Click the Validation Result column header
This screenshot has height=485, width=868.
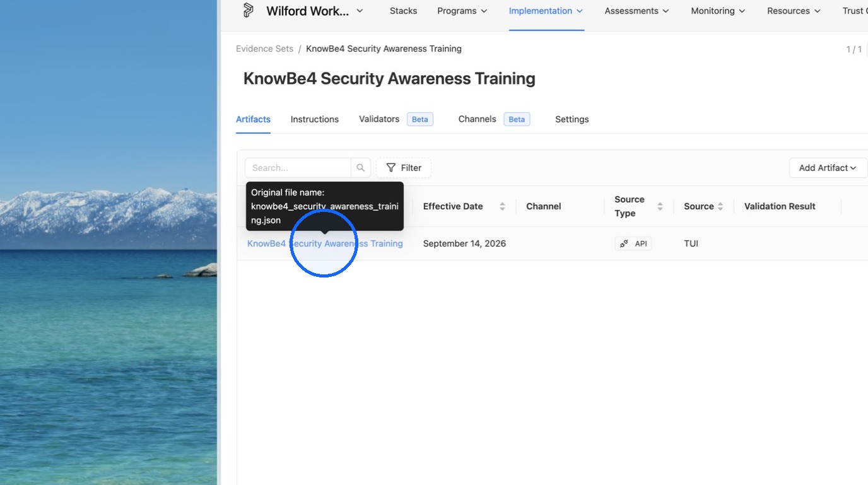click(780, 206)
